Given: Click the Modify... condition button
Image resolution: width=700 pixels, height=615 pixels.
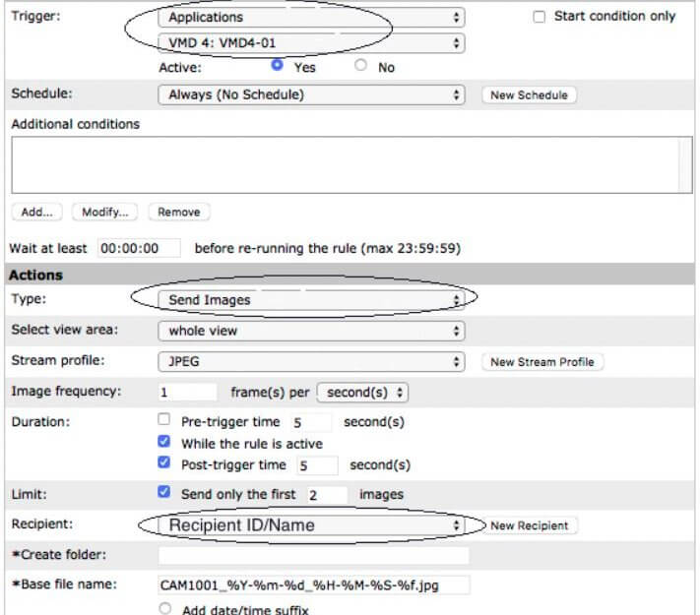Looking at the screenshot, I should coord(105,212).
